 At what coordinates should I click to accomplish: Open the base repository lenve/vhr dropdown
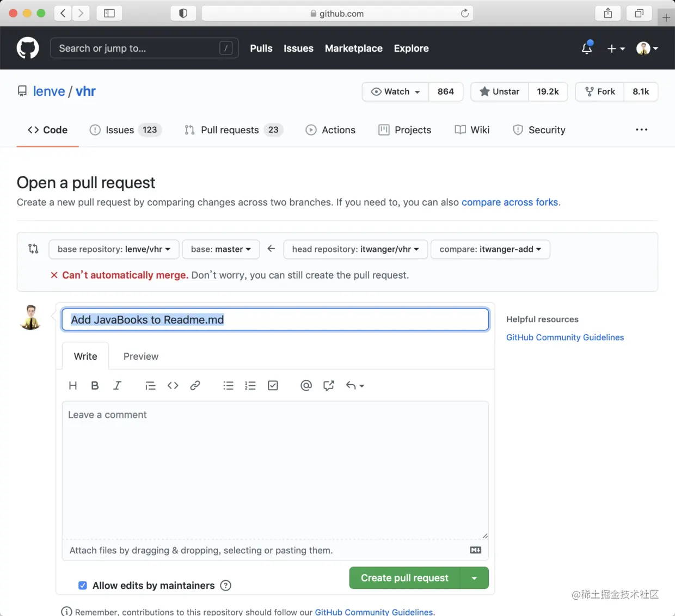point(114,249)
